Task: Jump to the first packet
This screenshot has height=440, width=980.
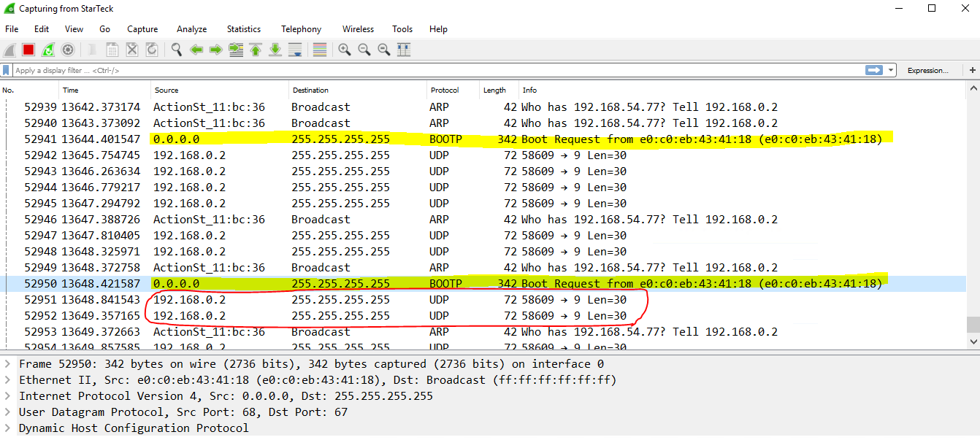Action: [256, 50]
